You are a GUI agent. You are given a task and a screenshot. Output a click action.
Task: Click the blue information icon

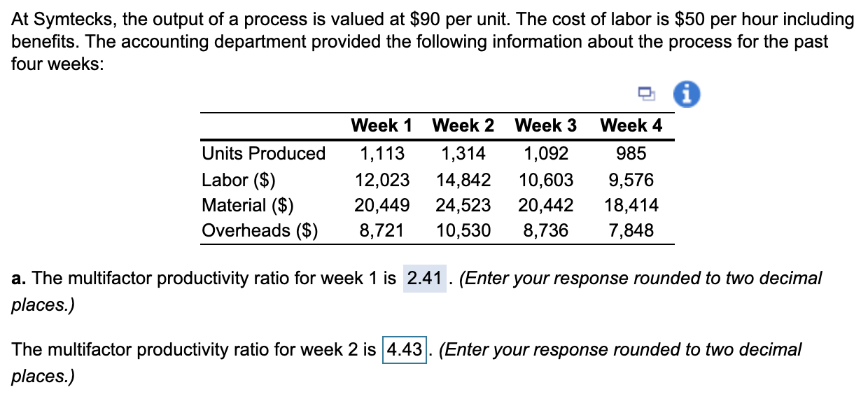click(685, 93)
